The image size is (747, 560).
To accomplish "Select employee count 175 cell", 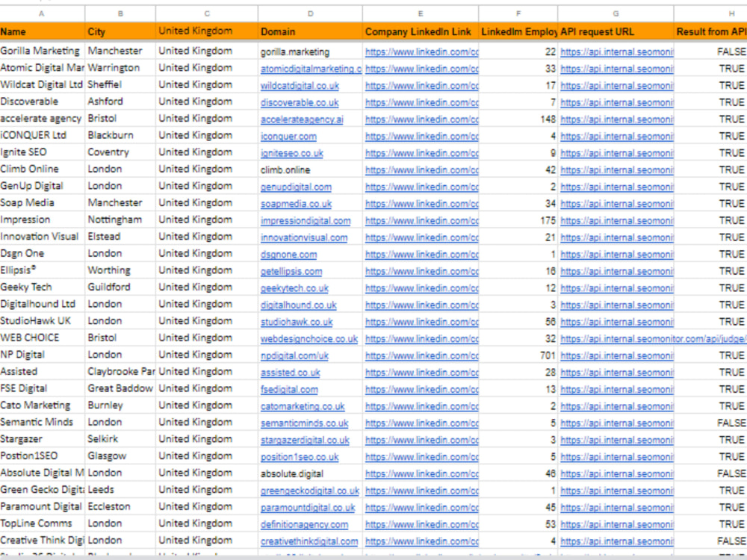I will pyautogui.click(x=518, y=220).
